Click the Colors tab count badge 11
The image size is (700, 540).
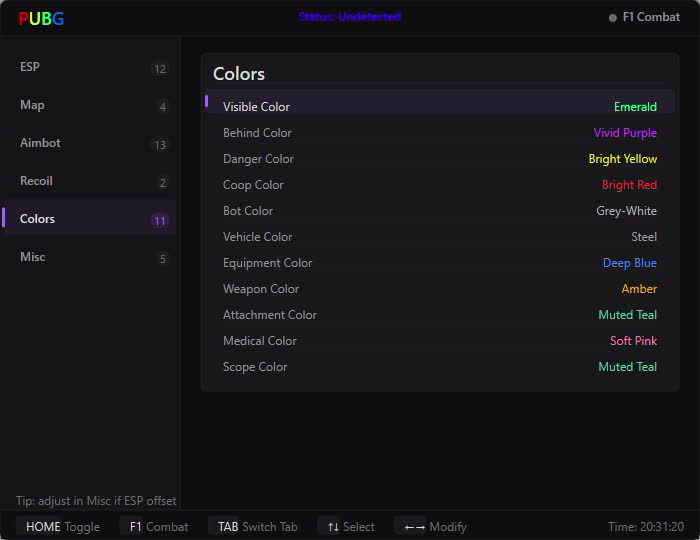160,220
